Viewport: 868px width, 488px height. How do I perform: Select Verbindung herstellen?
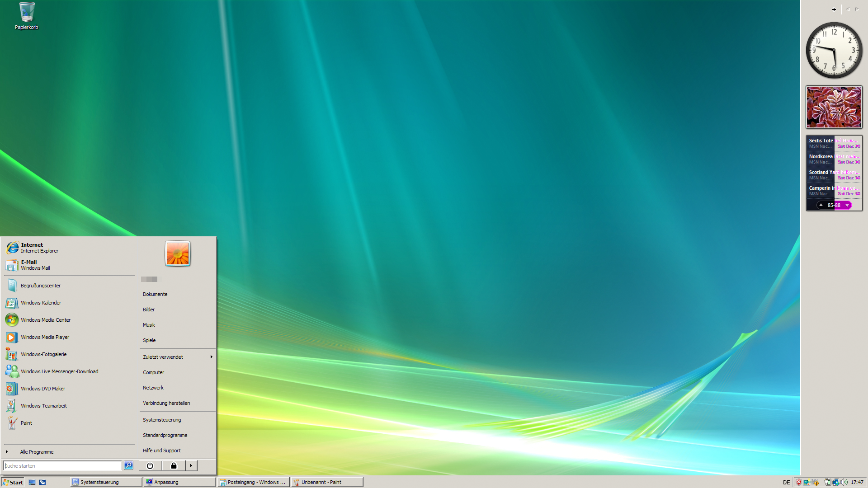[x=178, y=403]
